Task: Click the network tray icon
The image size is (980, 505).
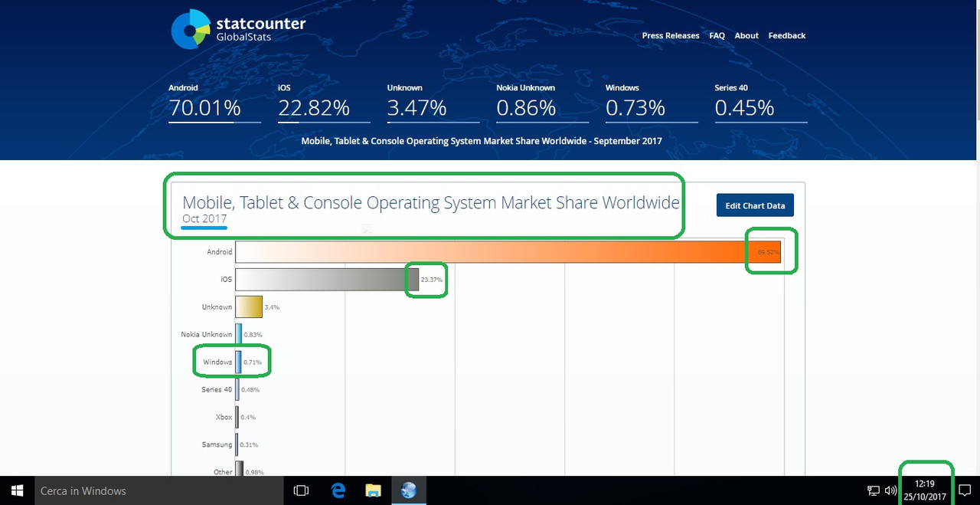Action: point(873,490)
